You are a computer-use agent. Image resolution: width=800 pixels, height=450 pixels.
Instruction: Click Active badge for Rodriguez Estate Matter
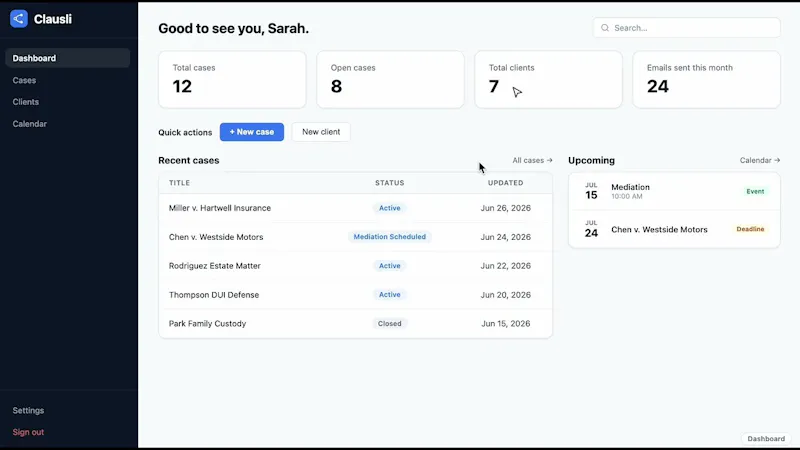point(390,266)
